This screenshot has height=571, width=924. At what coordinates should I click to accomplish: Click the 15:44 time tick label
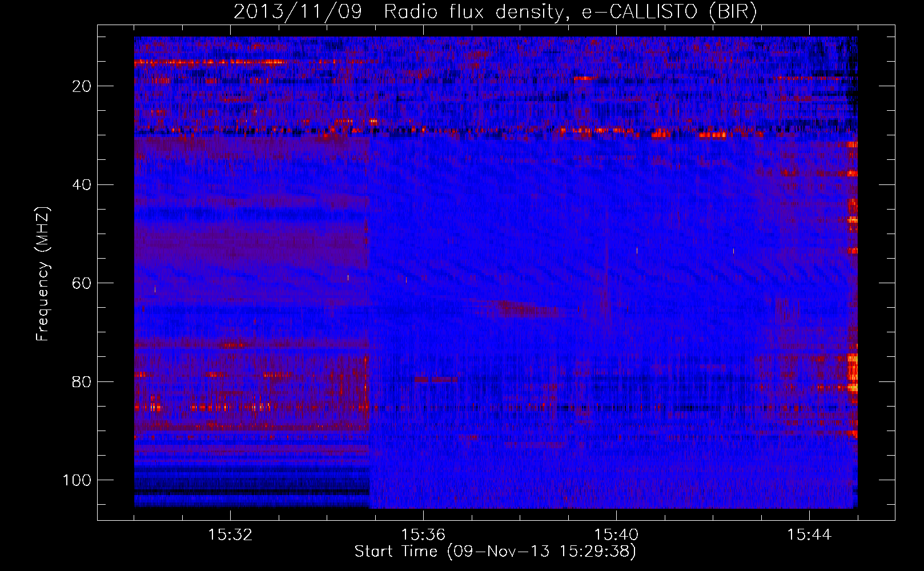pos(809,535)
